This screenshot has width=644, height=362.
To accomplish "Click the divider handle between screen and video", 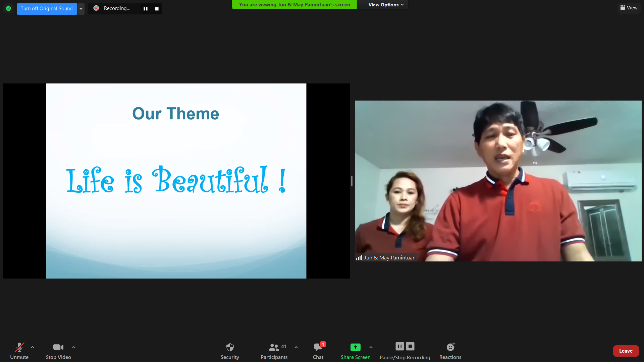I will click(352, 181).
